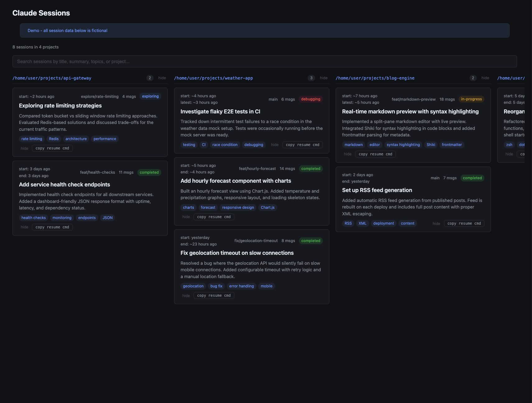The image size is (532, 403).
Task: Select the 'JSON' topic tag
Action: click(108, 218)
